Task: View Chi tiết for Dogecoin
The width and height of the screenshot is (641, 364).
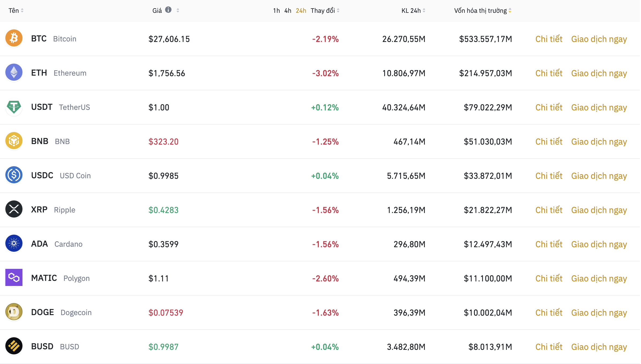Action: pos(549,313)
